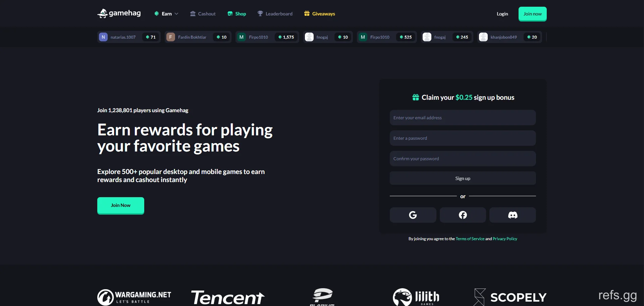Sign up with Google icon

pos(413,215)
